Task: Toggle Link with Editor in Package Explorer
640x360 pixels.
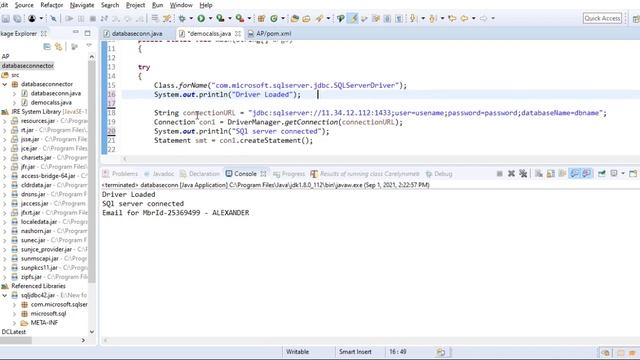Action: coord(59,47)
